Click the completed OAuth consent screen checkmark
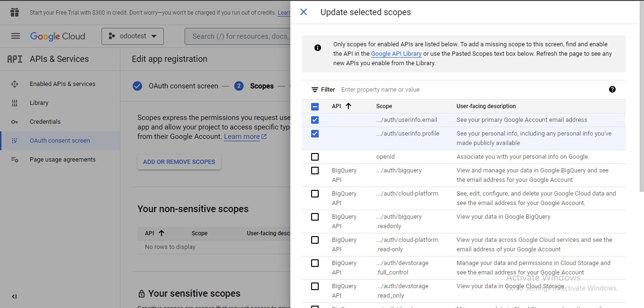The width and height of the screenshot is (644, 308). tap(137, 86)
